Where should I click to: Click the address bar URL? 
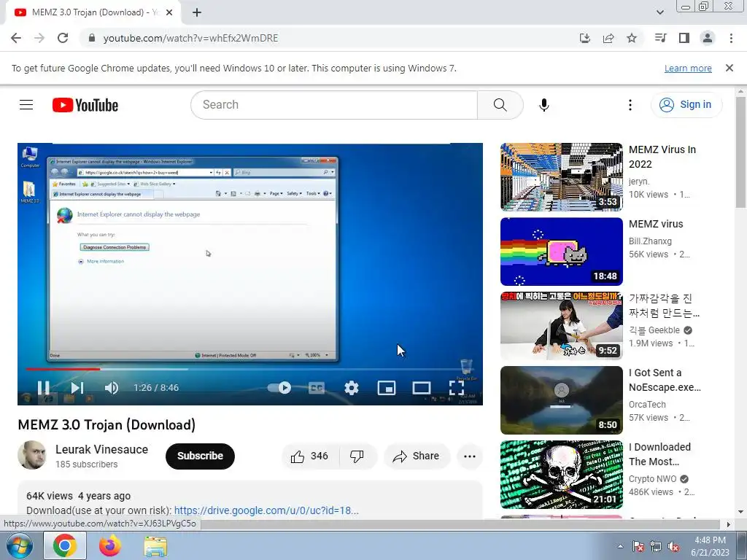(x=190, y=38)
